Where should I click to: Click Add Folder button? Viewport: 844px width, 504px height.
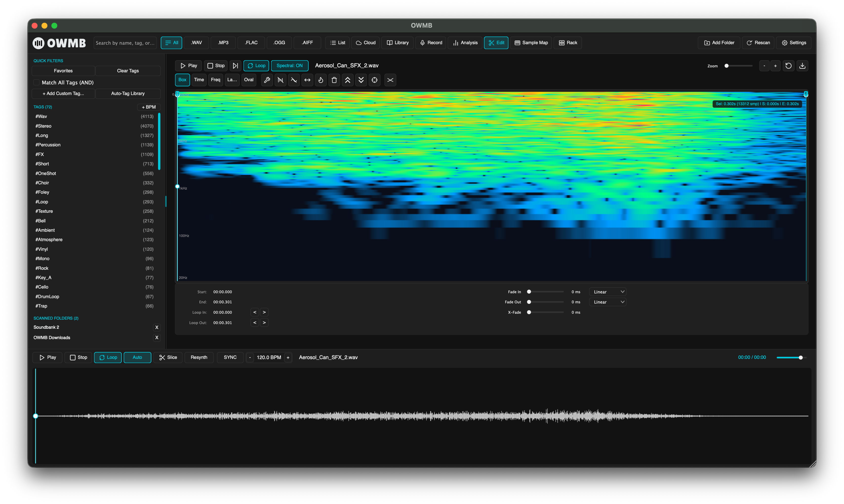pyautogui.click(x=719, y=43)
